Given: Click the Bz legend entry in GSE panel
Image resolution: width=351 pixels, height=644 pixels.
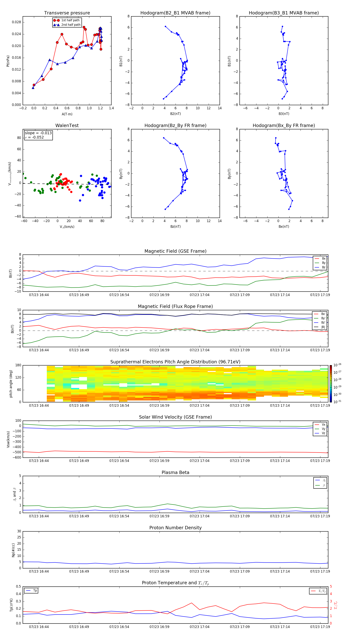Looking at the screenshot, I should point(320,267).
